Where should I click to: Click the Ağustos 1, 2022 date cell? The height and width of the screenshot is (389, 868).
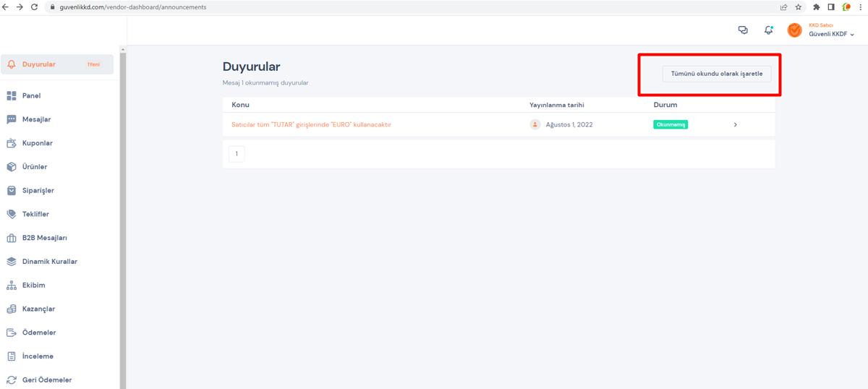(x=569, y=125)
